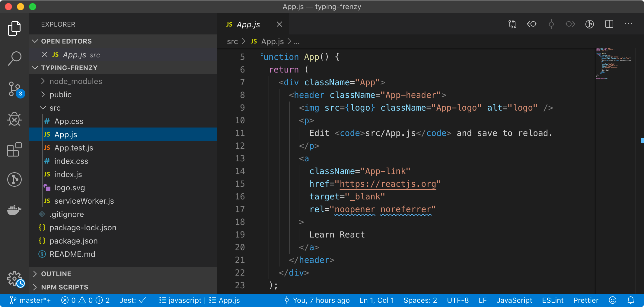
Task: Open notifications bell in status bar
Action: coord(631,300)
